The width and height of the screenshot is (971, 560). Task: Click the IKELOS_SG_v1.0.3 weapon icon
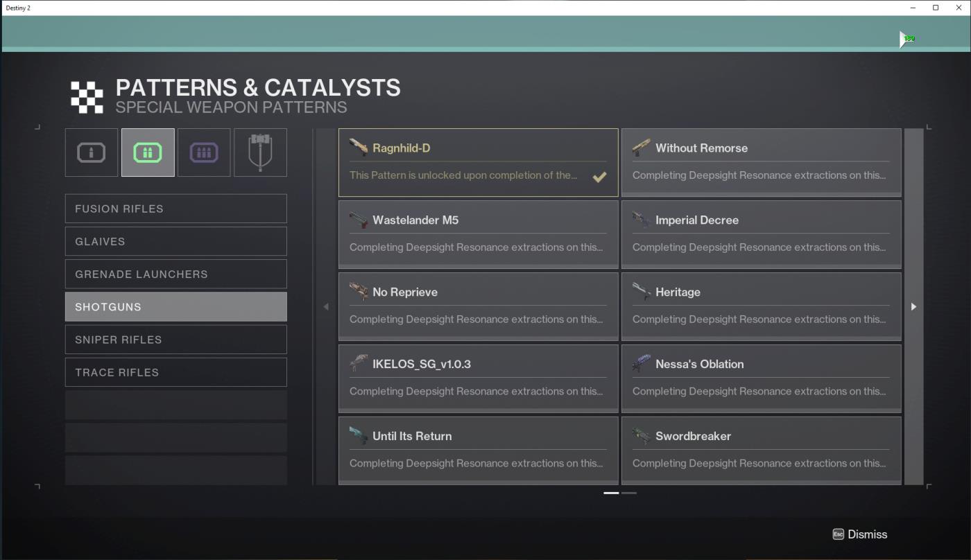(x=359, y=364)
